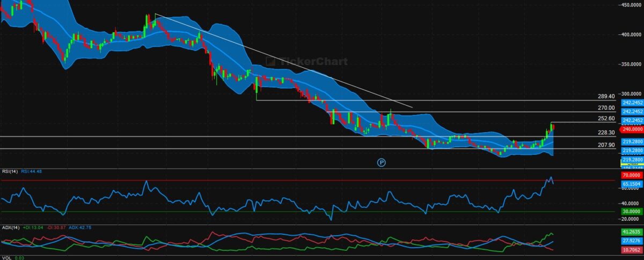This screenshot has width=644, height=260.
Task: Click the red 240.0000 current price tag
Action: (632, 129)
